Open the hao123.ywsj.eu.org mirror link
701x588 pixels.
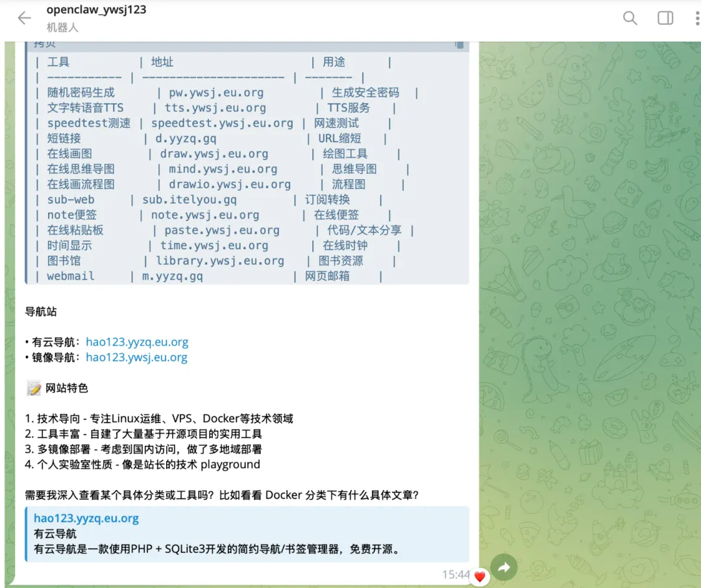pyautogui.click(x=136, y=357)
